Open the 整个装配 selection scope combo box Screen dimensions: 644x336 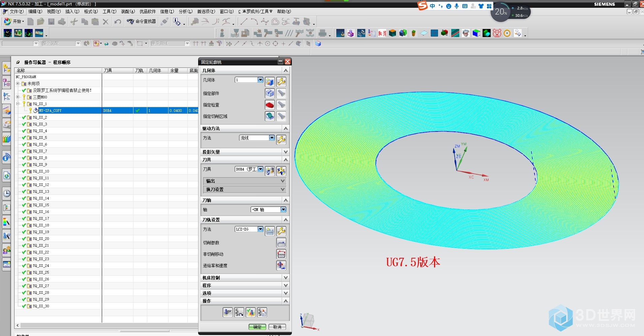61,43
